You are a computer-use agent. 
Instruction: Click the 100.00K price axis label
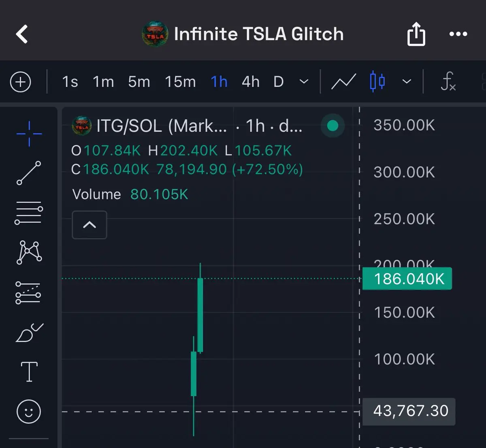tap(404, 359)
